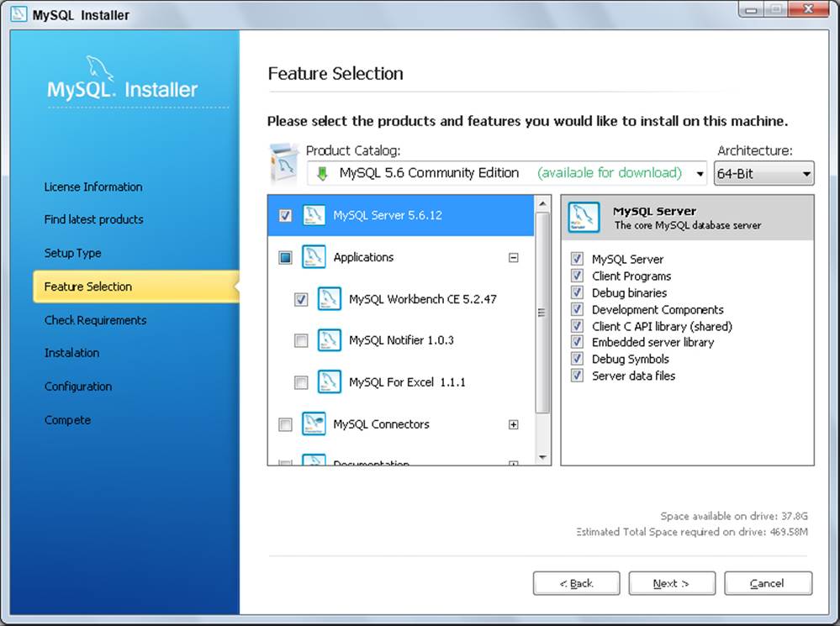
Task: Select the MySQL Workbench CE 5.2.47 row
Action: click(401, 299)
